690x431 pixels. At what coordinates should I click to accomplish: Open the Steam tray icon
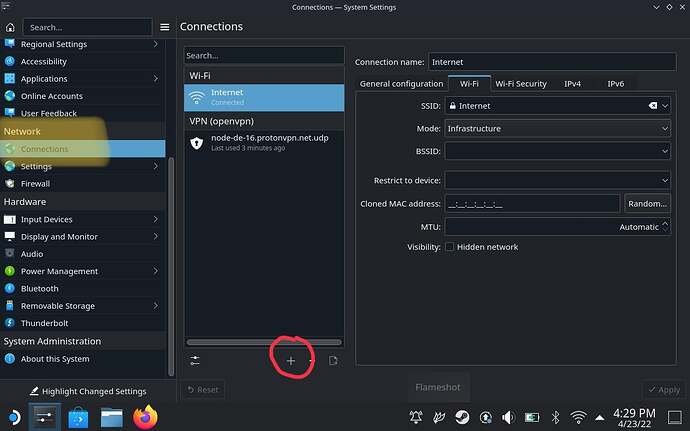[x=462, y=416]
